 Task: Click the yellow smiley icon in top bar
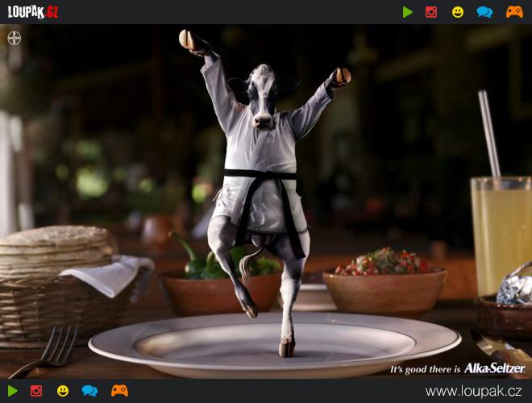click(458, 12)
